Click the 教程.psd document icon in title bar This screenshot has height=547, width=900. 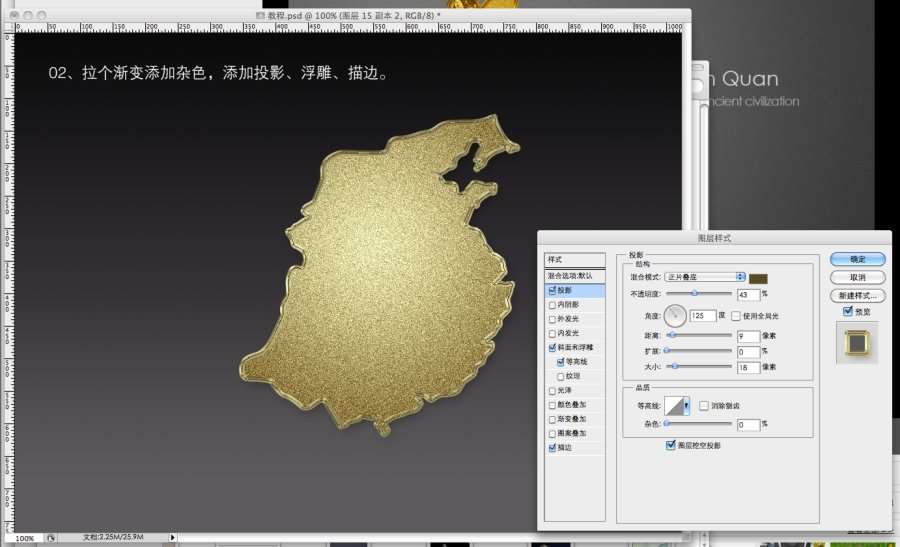click(x=260, y=16)
